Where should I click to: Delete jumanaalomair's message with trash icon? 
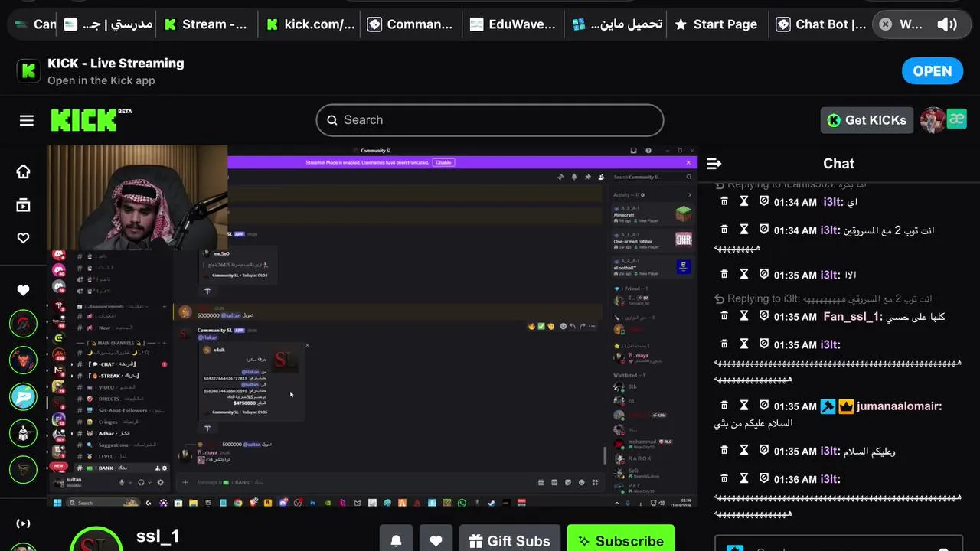[x=724, y=406]
